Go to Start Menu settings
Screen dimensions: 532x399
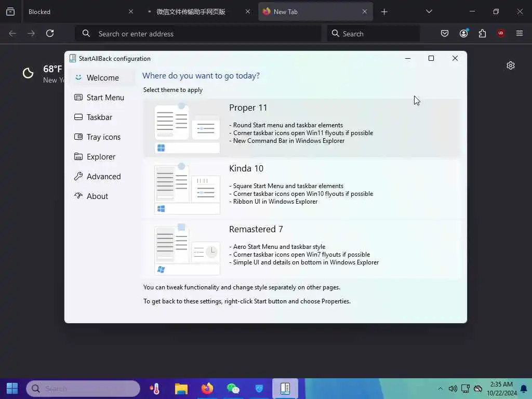[102, 97]
